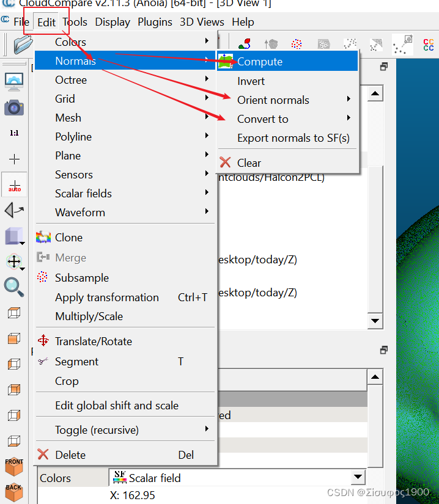Click the triangle level tool icon
This screenshot has height=504, width=439.
[x=14, y=210]
